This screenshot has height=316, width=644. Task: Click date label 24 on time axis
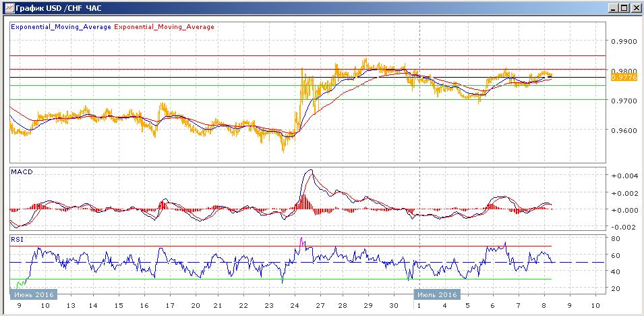[294, 306]
